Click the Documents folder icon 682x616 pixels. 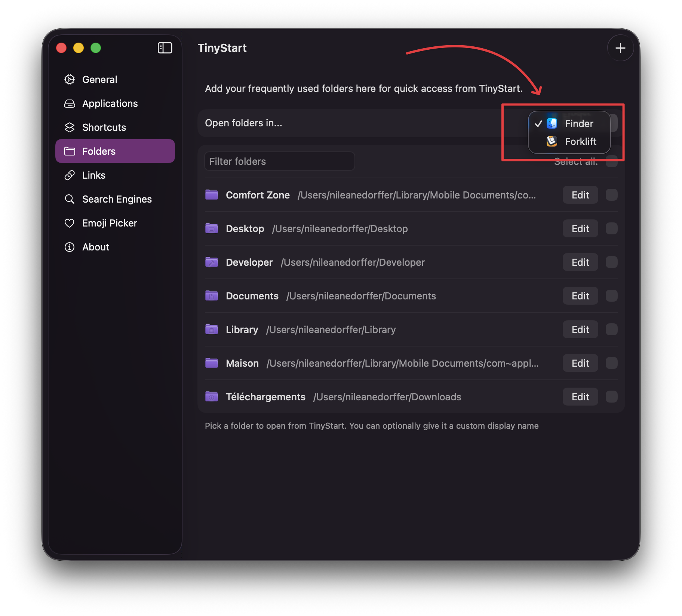pyautogui.click(x=212, y=296)
